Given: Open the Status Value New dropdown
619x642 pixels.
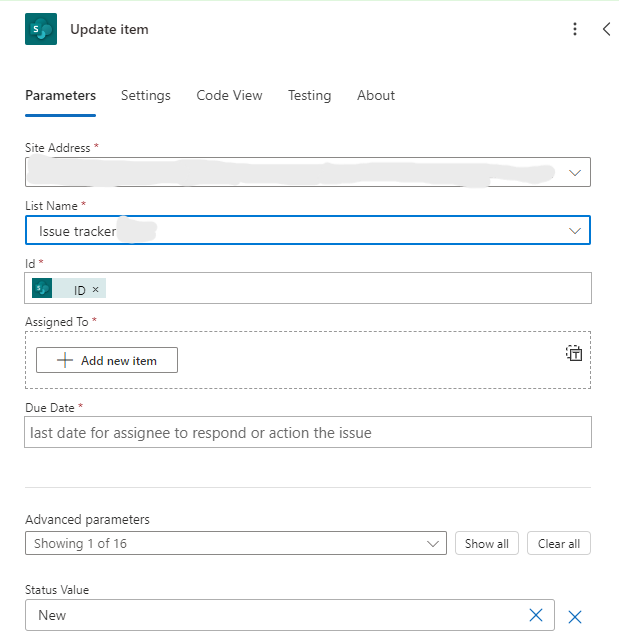Looking at the screenshot, I should (x=290, y=615).
